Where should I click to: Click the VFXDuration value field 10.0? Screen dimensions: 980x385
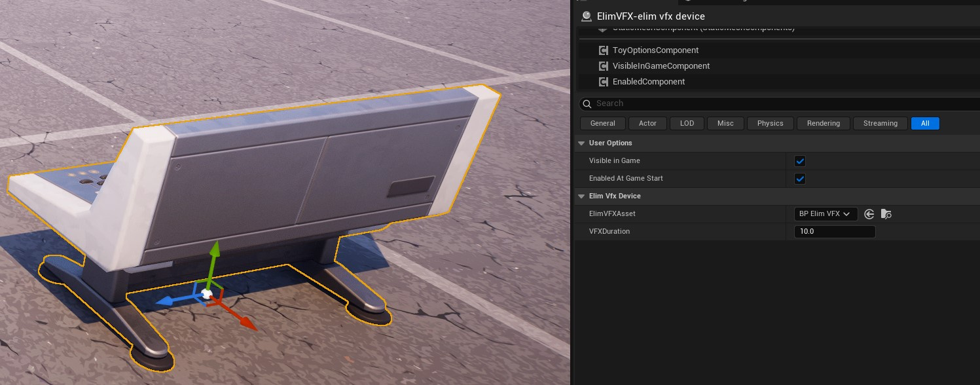pyautogui.click(x=834, y=232)
